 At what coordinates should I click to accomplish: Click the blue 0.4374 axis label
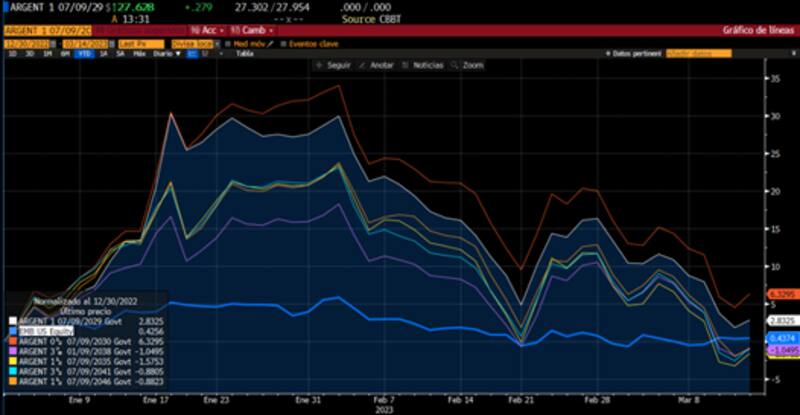click(781, 339)
